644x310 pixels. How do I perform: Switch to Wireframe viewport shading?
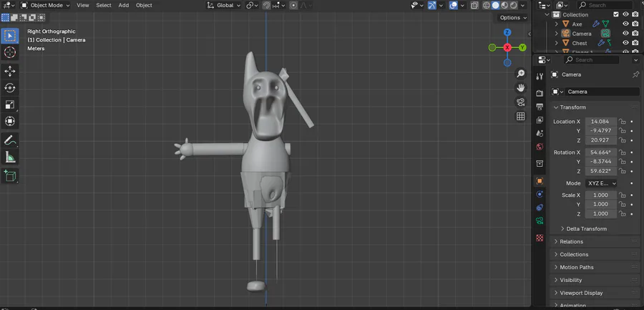[x=487, y=5]
